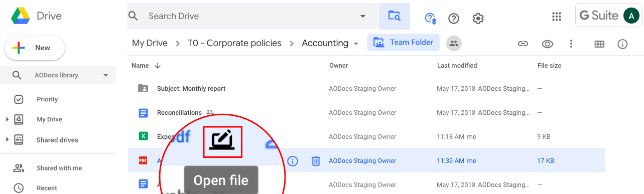
Task: Click the Excel file icon
Action: click(x=143, y=136)
